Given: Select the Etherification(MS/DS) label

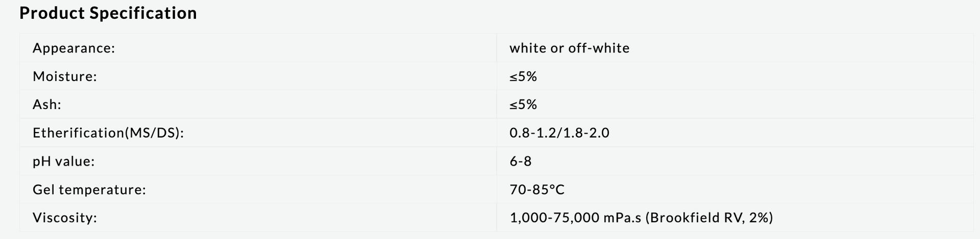Looking at the screenshot, I should (x=108, y=133).
